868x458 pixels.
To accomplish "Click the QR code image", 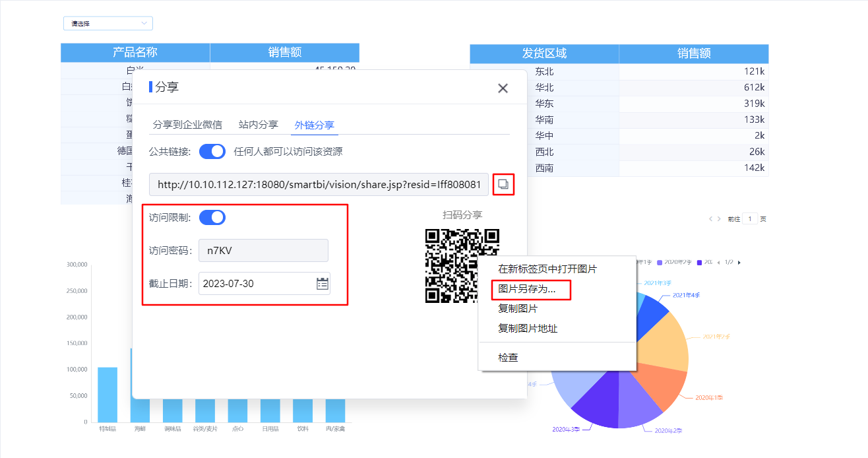I will [x=462, y=265].
